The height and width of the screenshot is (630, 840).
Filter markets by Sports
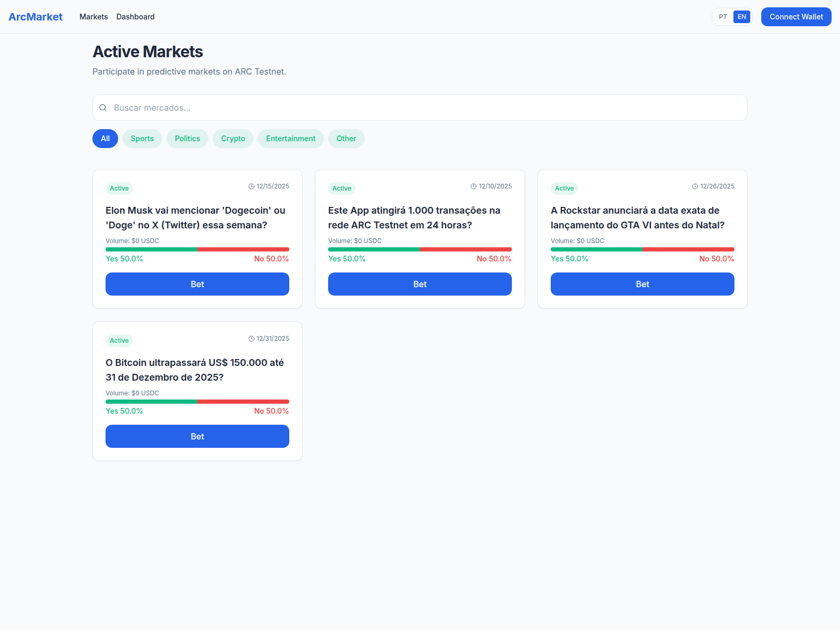point(142,139)
